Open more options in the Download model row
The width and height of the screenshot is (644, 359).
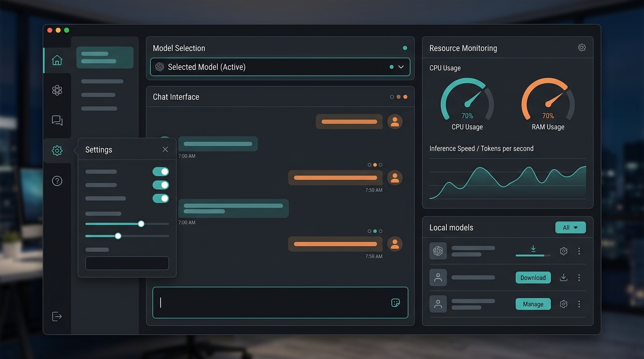[579, 278]
